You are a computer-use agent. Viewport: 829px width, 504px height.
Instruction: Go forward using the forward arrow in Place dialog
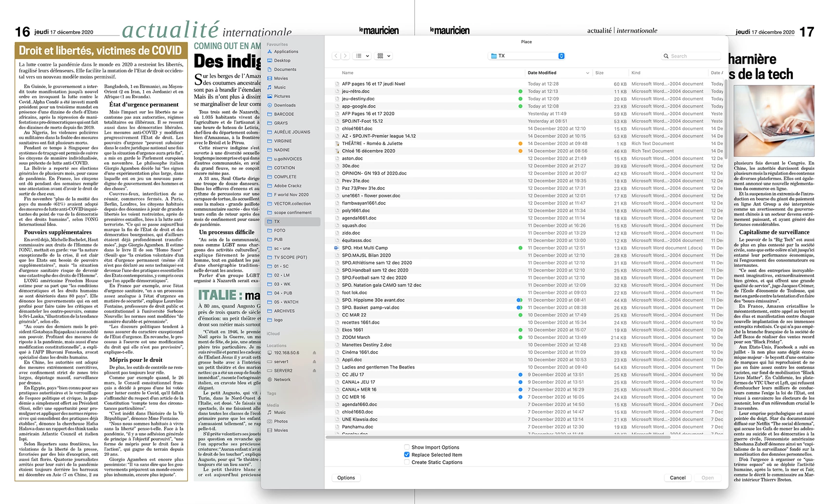(345, 56)
